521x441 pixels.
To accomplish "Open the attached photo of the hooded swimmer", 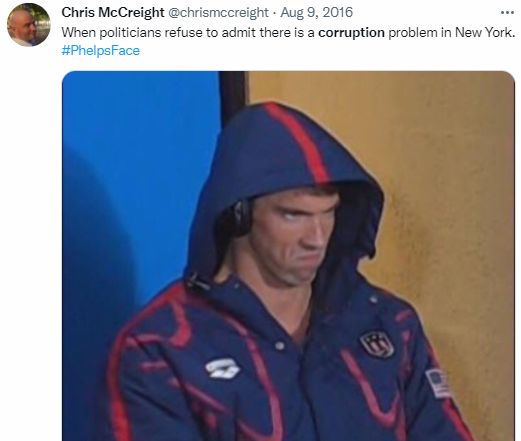I will point(288,256).
